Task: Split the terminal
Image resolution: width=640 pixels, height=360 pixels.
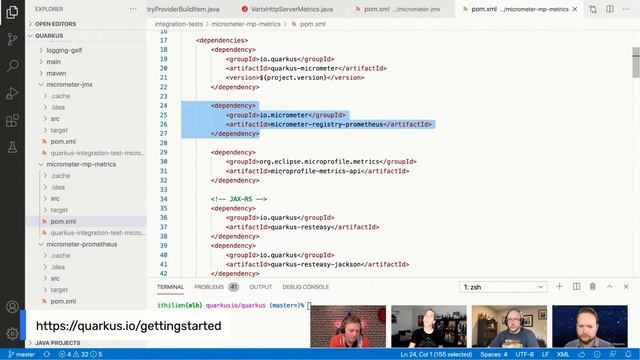Action: [576, 287]
